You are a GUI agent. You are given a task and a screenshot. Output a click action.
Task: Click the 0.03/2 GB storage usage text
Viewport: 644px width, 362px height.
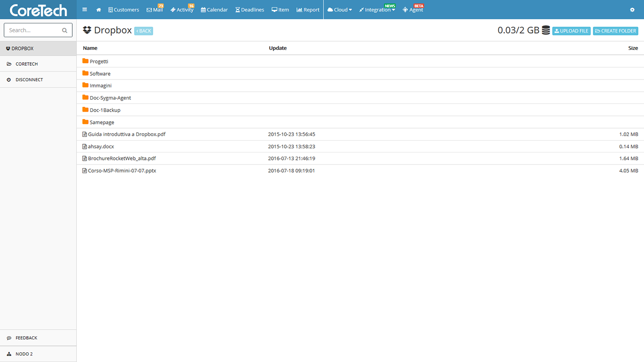coord(518,30)
